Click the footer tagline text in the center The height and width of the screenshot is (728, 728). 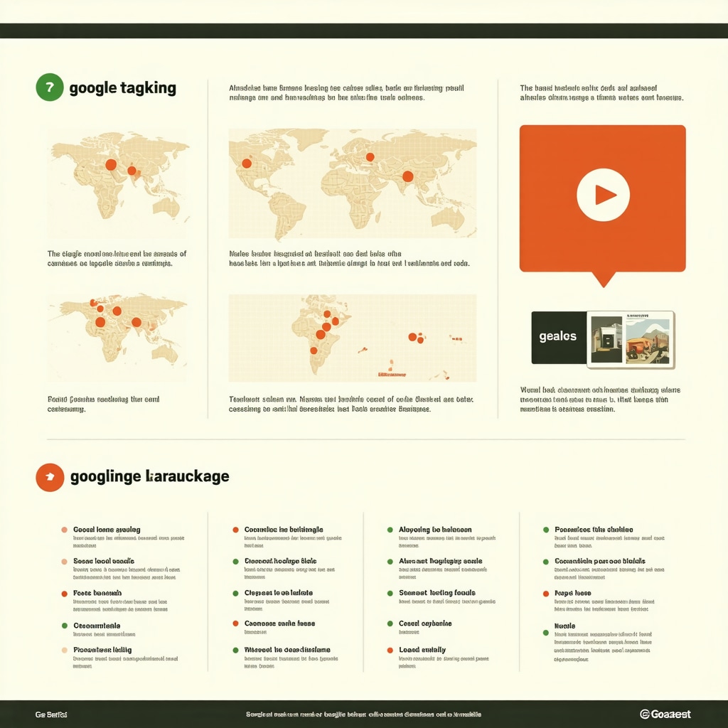pos(363,714)
